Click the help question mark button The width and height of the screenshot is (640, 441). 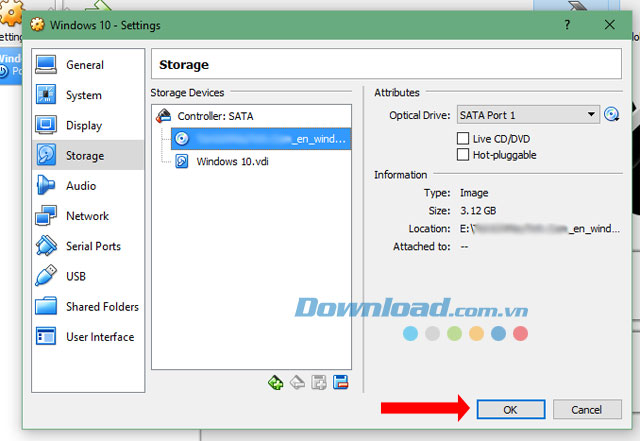pos(567,25)
